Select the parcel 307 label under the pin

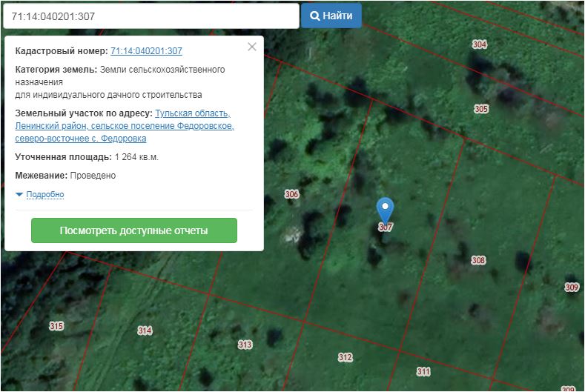[385, 227]
